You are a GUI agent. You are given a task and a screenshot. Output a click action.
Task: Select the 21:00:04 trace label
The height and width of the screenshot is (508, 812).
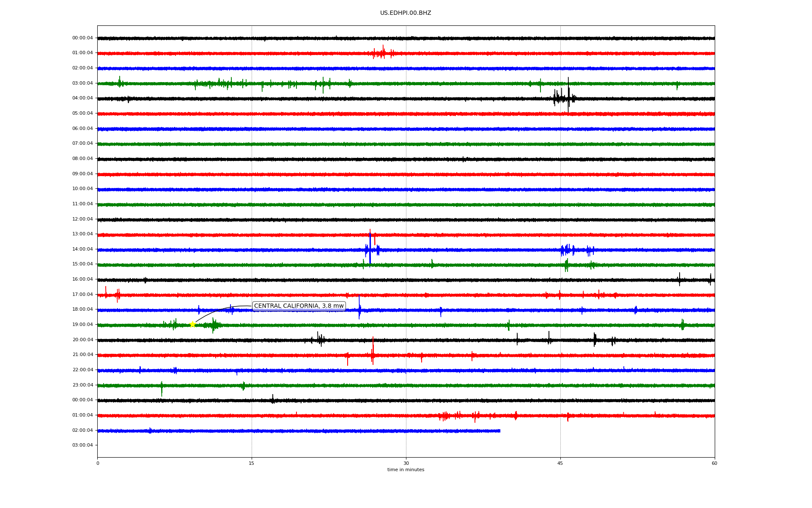(82, 355)
